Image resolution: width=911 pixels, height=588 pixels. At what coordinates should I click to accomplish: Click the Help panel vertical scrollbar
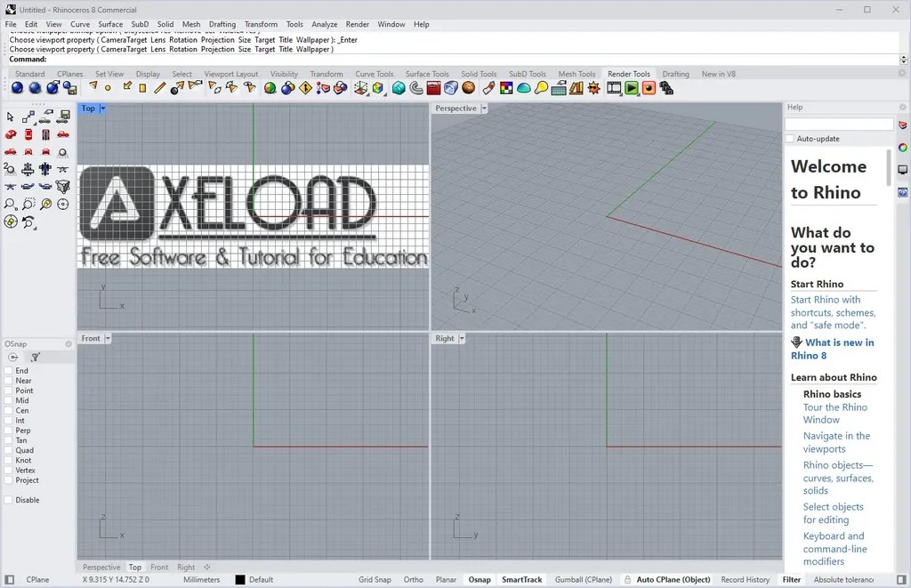(x=889, y=167)
